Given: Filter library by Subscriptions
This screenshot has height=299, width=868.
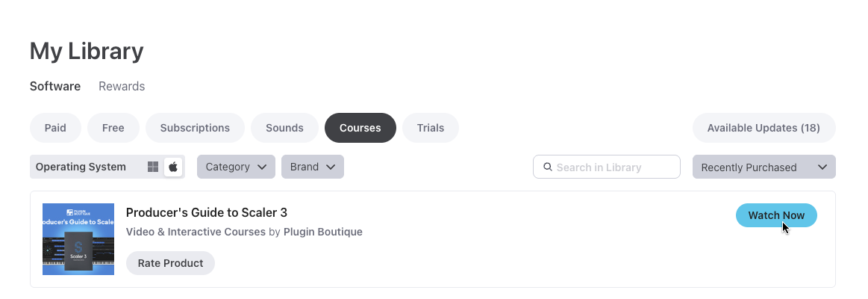Looking at the screenshot, I should tap(195, 128).
